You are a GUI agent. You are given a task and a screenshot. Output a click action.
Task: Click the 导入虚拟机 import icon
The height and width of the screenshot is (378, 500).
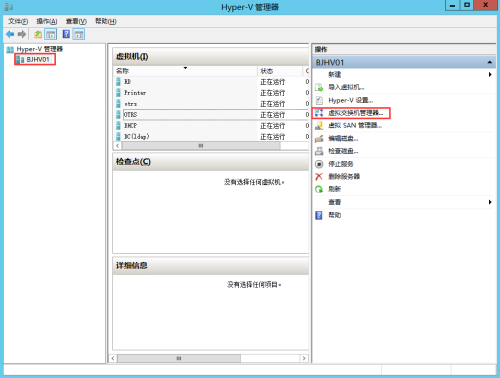tap(319, 87)
